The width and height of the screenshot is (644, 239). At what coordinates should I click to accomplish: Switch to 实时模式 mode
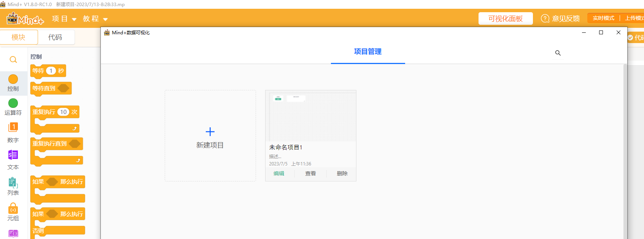(603, 18)
